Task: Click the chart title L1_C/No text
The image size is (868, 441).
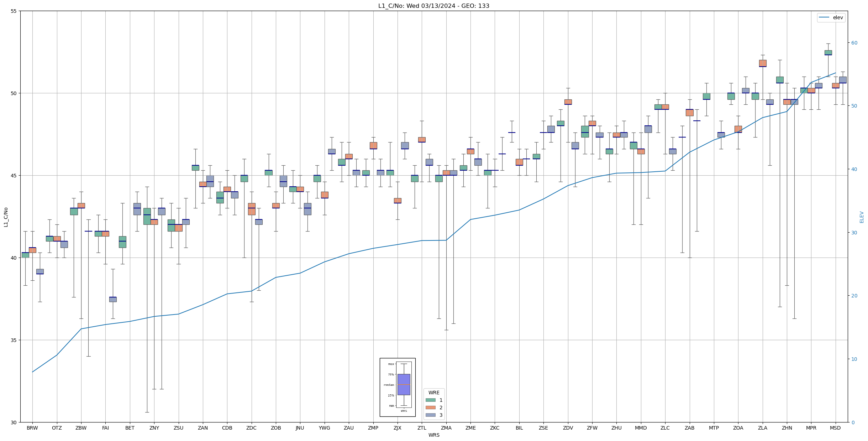Action: [434, 6]
